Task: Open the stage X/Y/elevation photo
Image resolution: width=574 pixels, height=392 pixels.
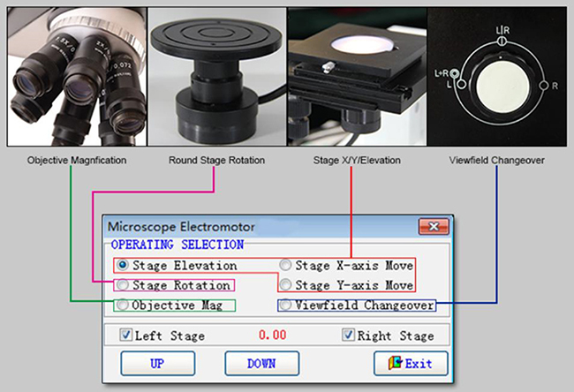Action: pos(358,77)
